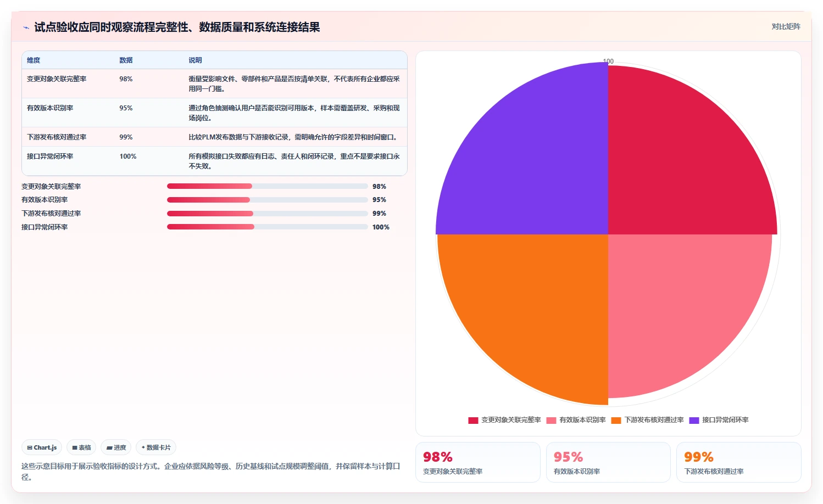The image size is (823, 504).
Task: Select table cell 接口异常闭环率
Action: [50, 156]
